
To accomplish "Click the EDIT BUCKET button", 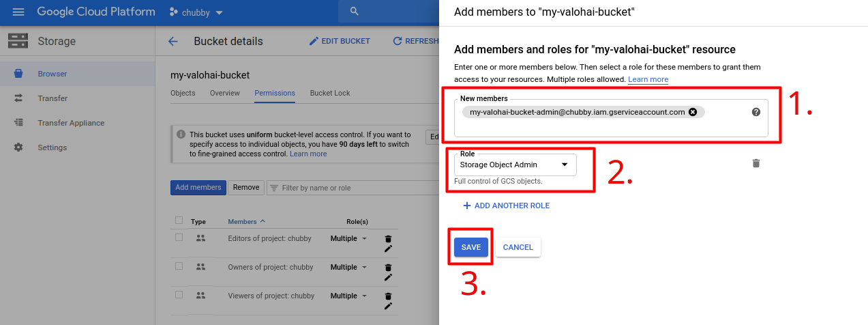I will pos(340,41).
